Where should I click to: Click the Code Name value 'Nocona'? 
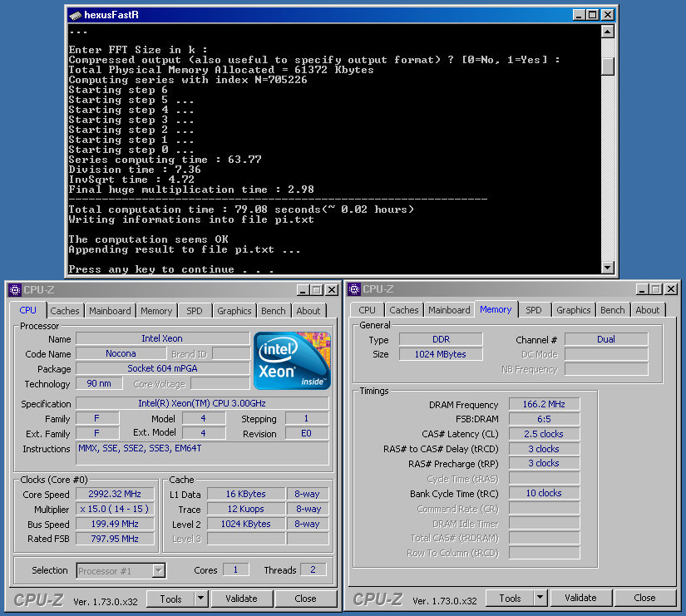[121, 353]
